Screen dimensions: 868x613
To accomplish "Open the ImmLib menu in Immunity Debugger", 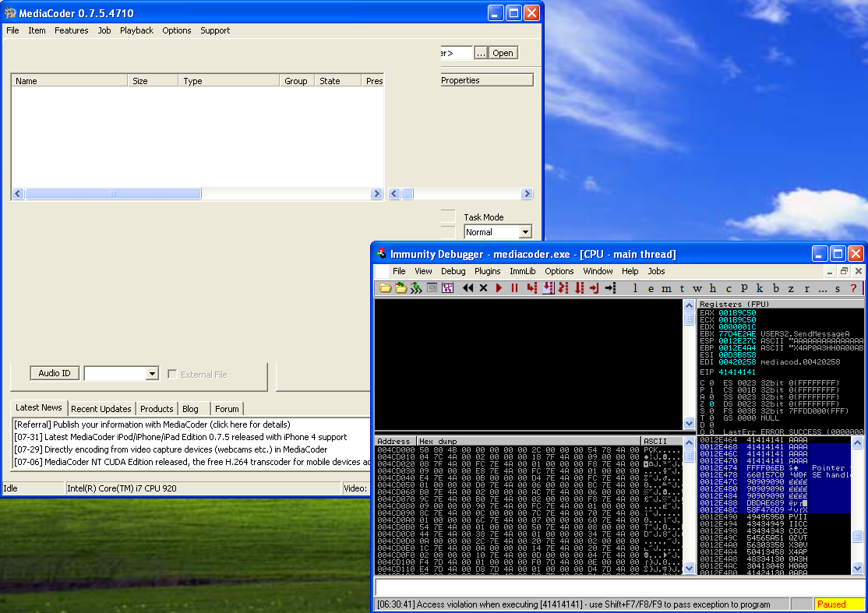I will [523, 271].
